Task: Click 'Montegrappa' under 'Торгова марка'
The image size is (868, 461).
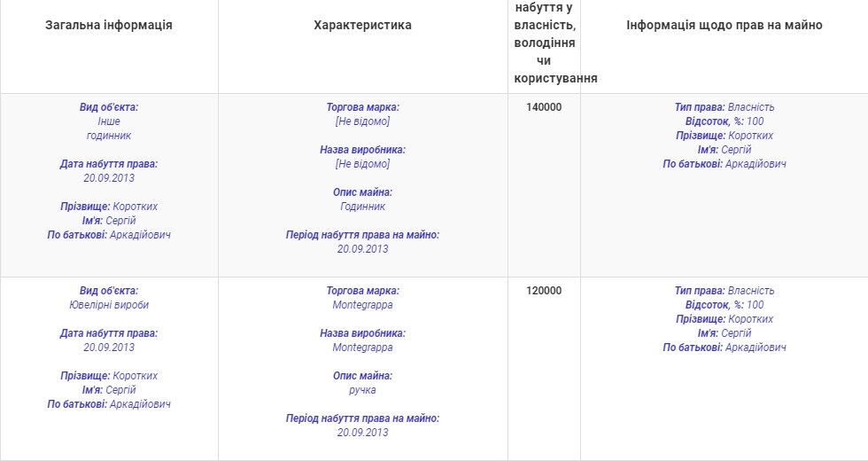Action: (x=362, y=305)
